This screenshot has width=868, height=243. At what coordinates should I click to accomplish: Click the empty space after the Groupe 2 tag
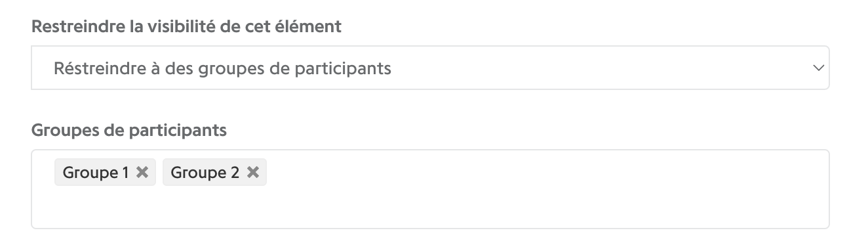(544, 173)
